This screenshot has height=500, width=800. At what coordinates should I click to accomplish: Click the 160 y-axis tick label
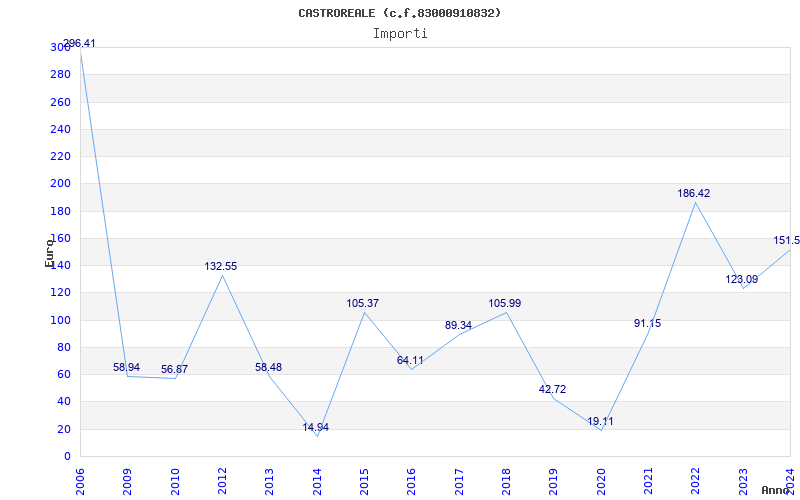[61, 238]
